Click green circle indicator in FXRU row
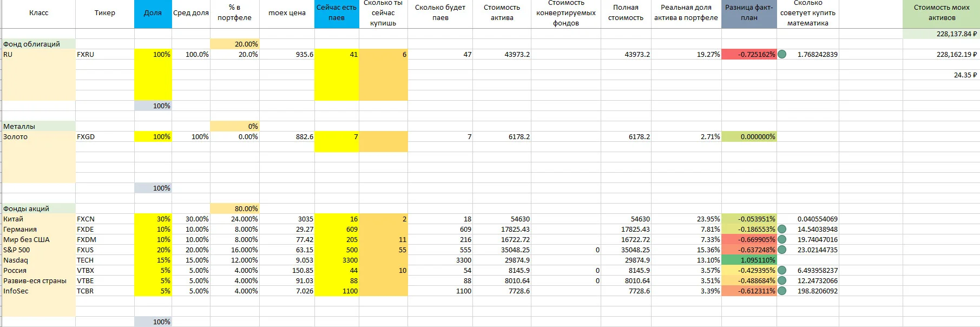This screenshot has height=327, width=980. 782,54
